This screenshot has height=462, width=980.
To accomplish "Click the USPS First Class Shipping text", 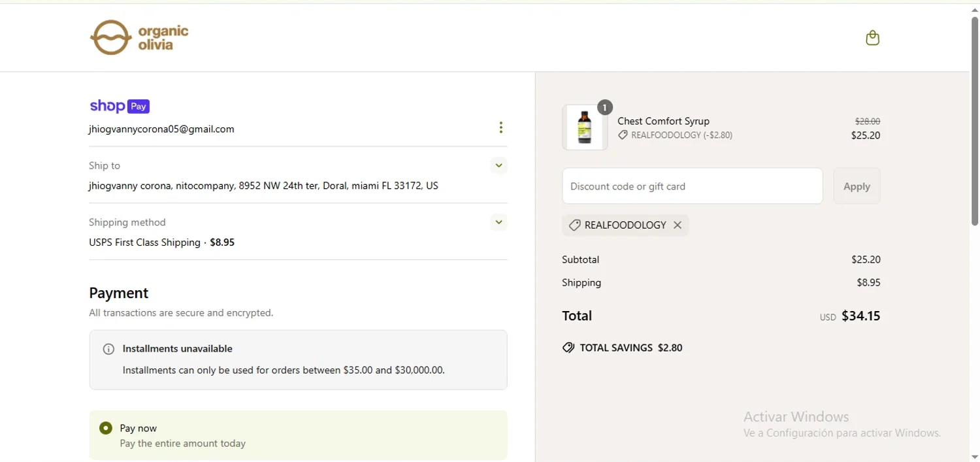I will pos(144,242).
